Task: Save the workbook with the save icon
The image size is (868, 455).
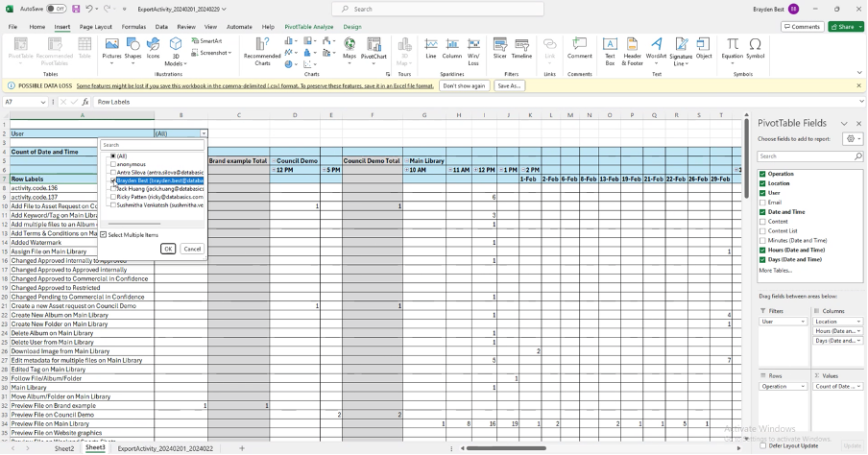Action: click(76, 9)
